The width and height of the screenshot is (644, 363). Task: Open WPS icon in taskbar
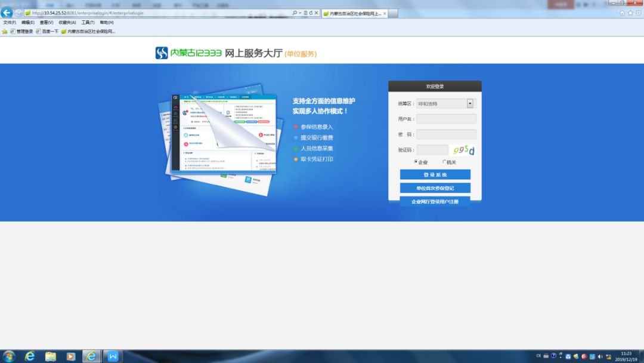(x=112, y=356)
